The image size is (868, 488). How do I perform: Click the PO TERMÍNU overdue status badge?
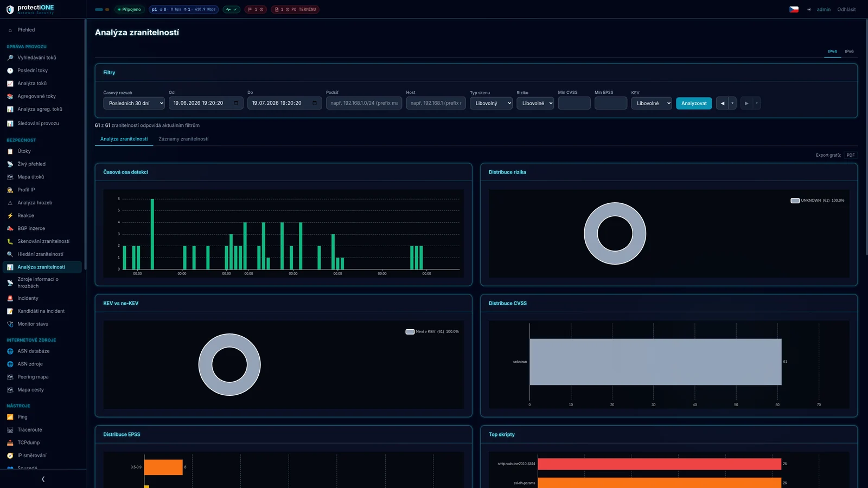[x=295, y=10]
